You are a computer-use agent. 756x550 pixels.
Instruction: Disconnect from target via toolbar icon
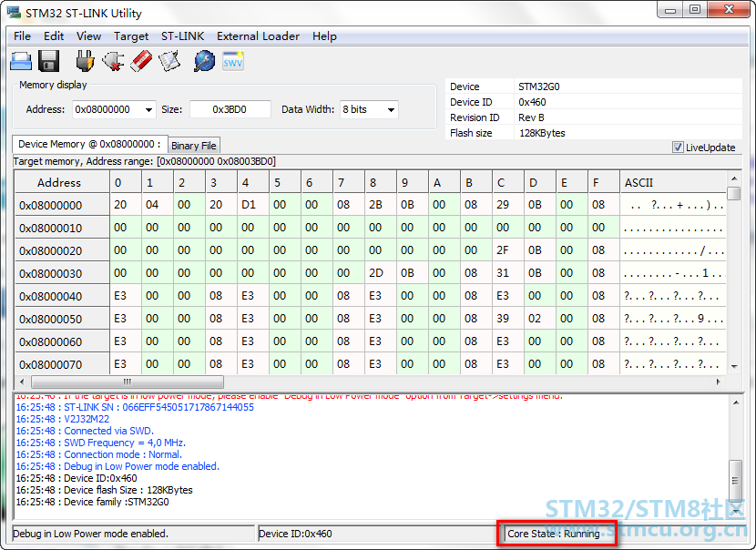tap(113, 61)
